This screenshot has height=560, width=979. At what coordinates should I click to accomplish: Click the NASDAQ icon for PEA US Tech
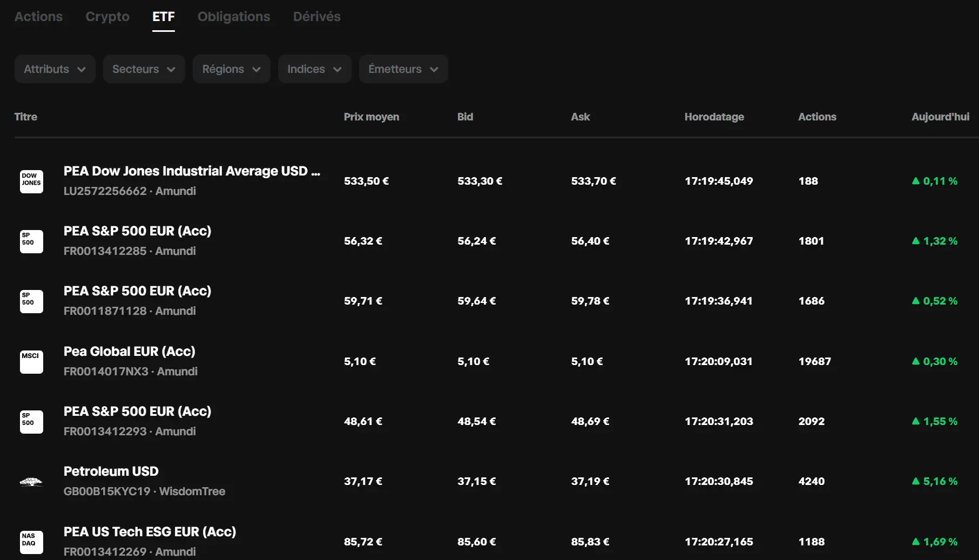31,542
